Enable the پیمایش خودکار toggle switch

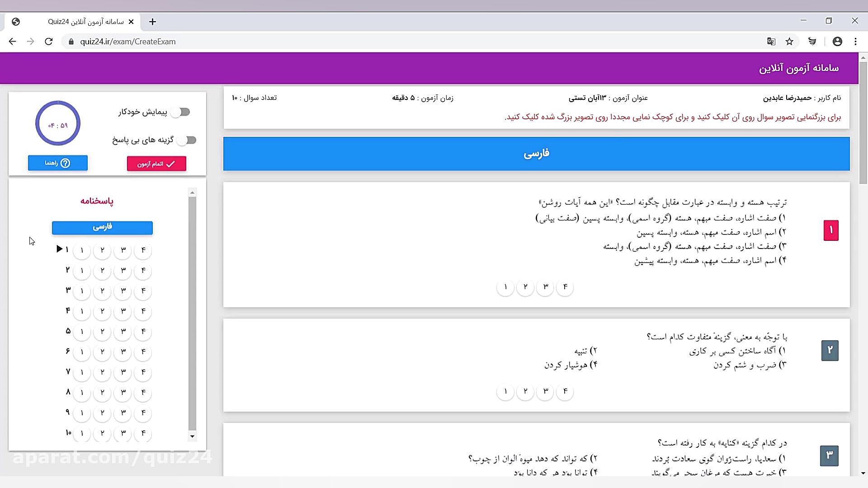pos(181,112)
